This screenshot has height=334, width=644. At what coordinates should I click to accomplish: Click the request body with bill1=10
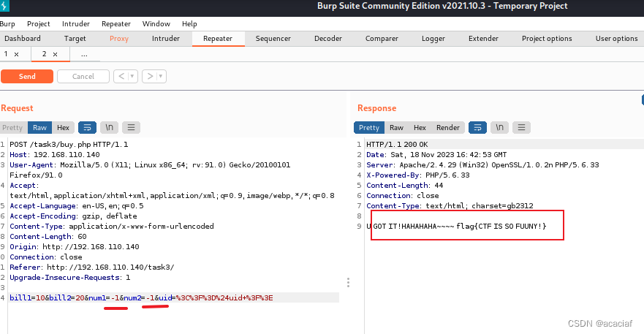pyautogui.click(x=141, y=298)
